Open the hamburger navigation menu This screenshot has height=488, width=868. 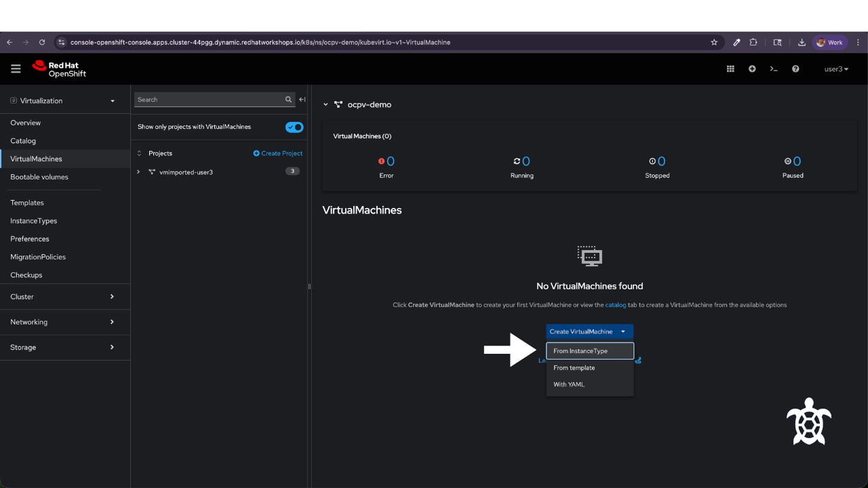tap(16, 68)
